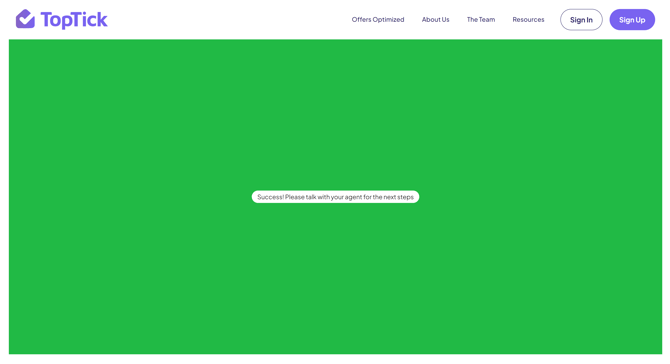The image size is (670, 364).
Task: Create an account with Sign Up
Action: [x=632, y=20]
